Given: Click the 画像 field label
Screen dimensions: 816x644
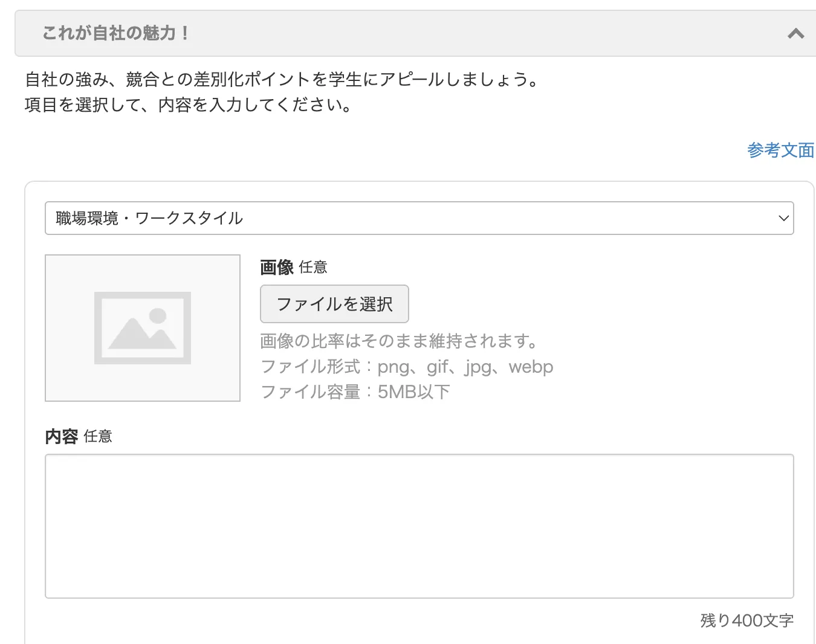Looking at the screenshot, I should [x=277, y=267].
